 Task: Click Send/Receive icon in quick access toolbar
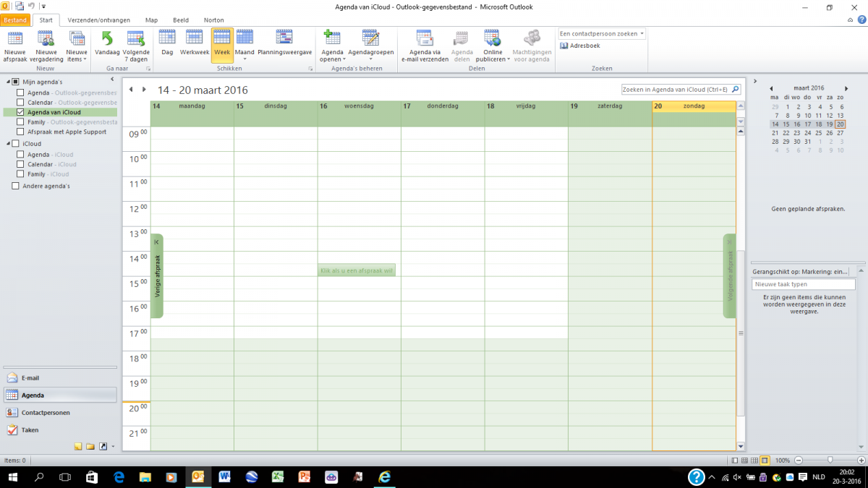(19, 6)
